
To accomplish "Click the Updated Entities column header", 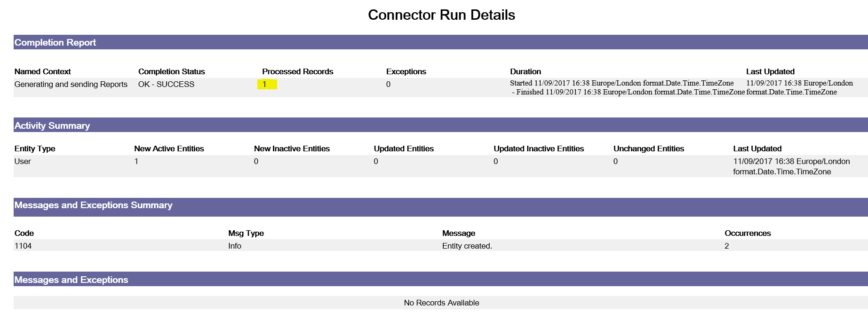I will (x=404, y=148).
